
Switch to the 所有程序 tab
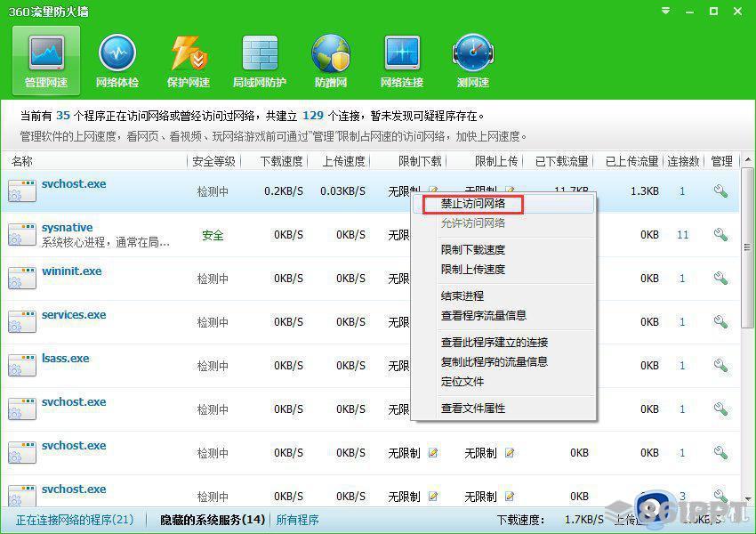coord(297,520)
